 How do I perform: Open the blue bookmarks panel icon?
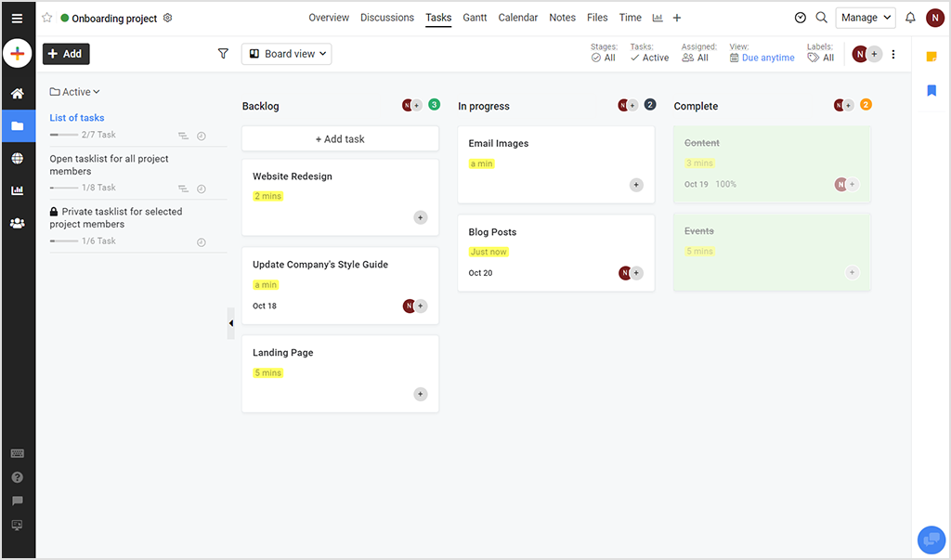(931, 90)
